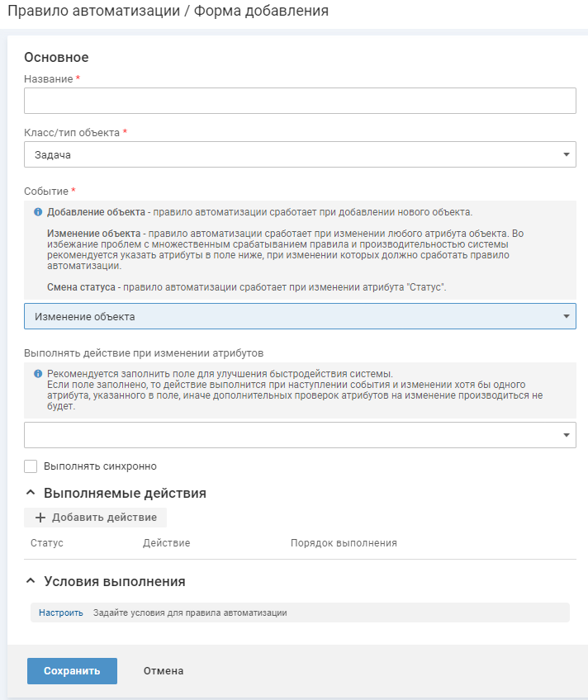The image size is (588, 700).
Task: Open the Класс/тип объекта dropdown arrow
Action: pos(566,154)
